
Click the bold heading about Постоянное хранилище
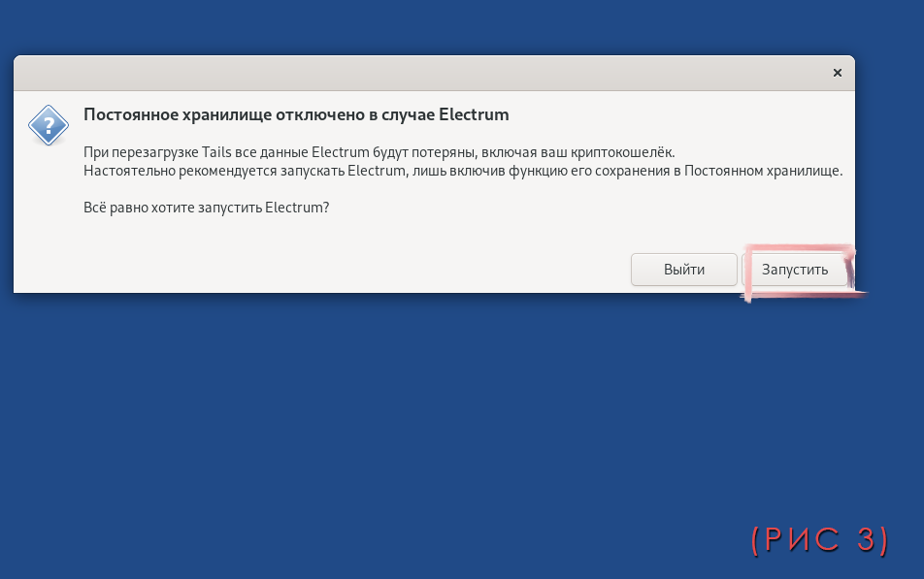[296, 114]
